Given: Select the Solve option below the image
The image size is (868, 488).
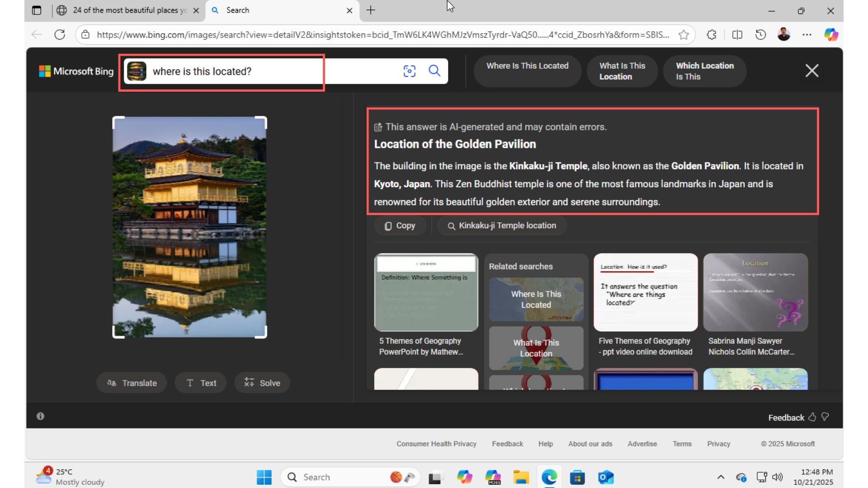Looking at the screenshot, I should 262,383.
